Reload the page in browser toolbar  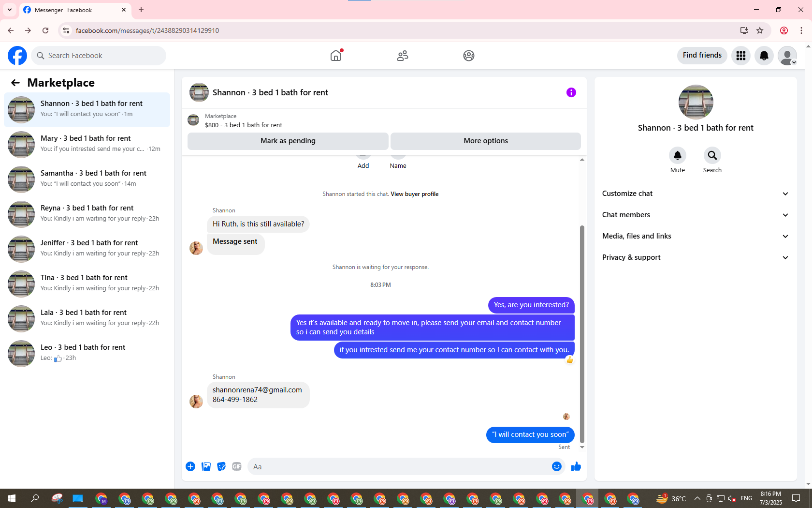pos(45,30)
